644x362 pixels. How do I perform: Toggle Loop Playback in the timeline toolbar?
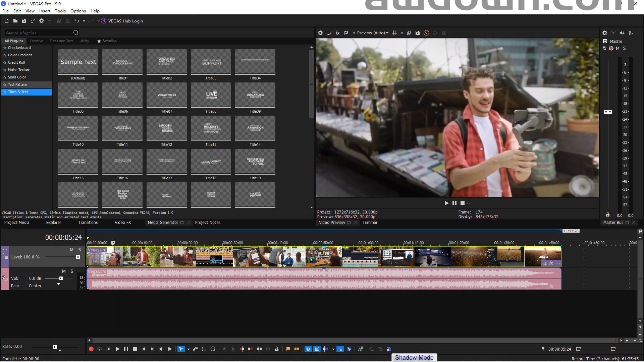click(x=100, y=349)
